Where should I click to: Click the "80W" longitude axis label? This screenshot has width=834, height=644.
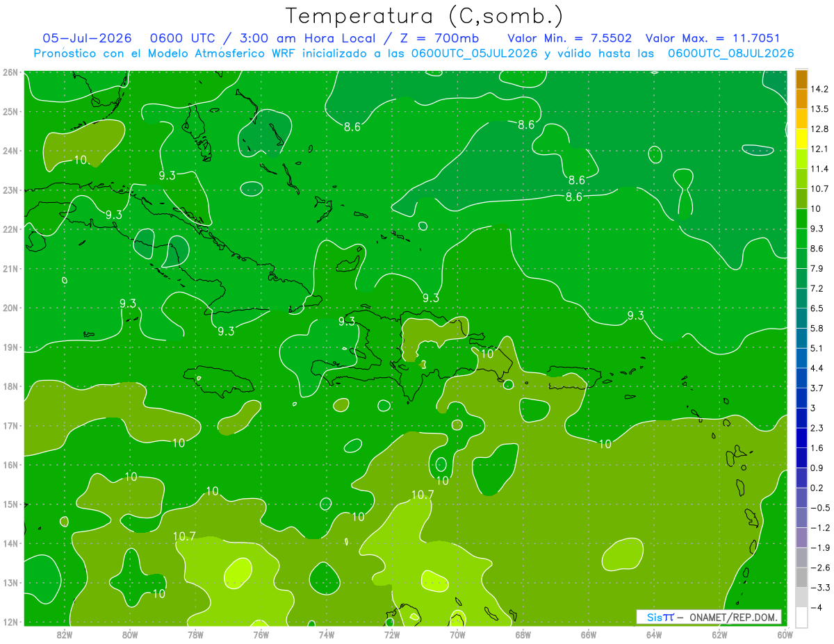[x=129, y=634]
